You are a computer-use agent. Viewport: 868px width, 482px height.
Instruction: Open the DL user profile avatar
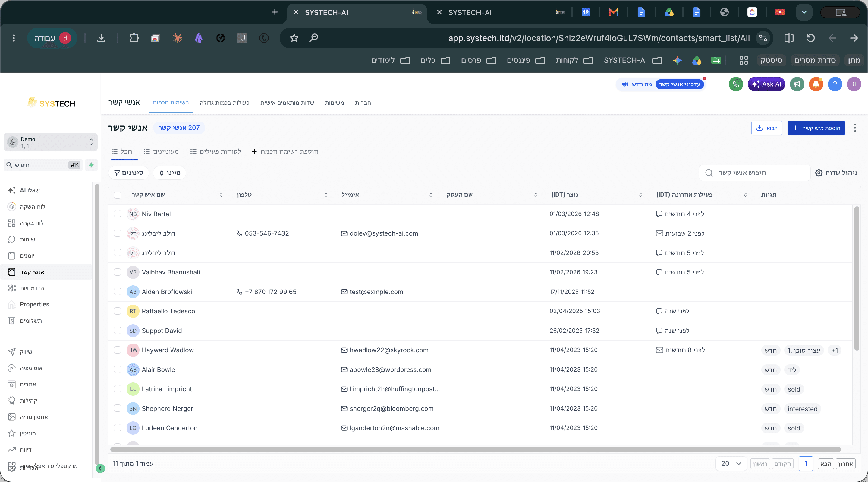(854, 84)
